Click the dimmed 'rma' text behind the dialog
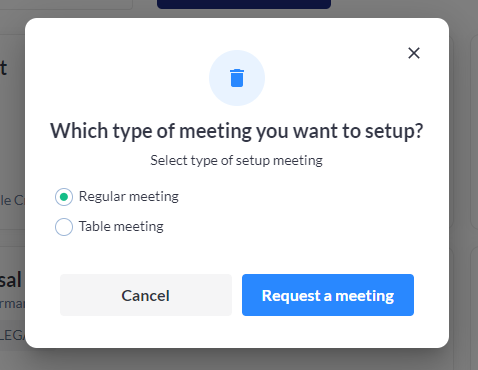 pyautogui.click(x=12, y=304)
